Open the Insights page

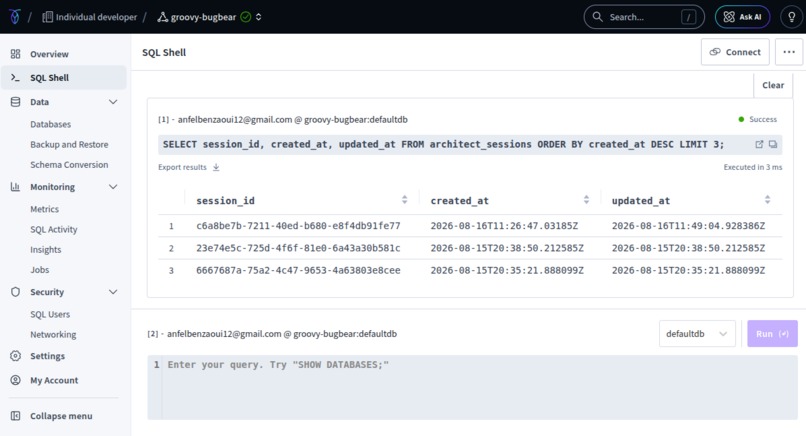[46, 249]
